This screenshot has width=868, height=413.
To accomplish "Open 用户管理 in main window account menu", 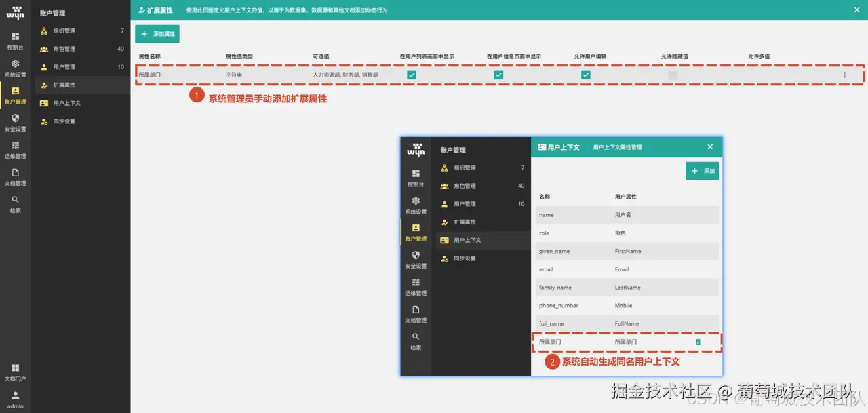I will [x=82, y=67].
